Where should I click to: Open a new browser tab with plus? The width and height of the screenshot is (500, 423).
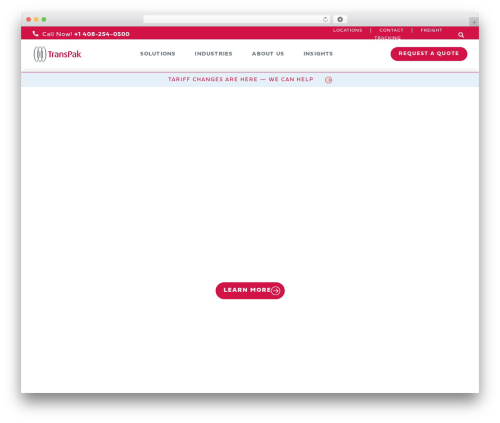click(474, 22)
